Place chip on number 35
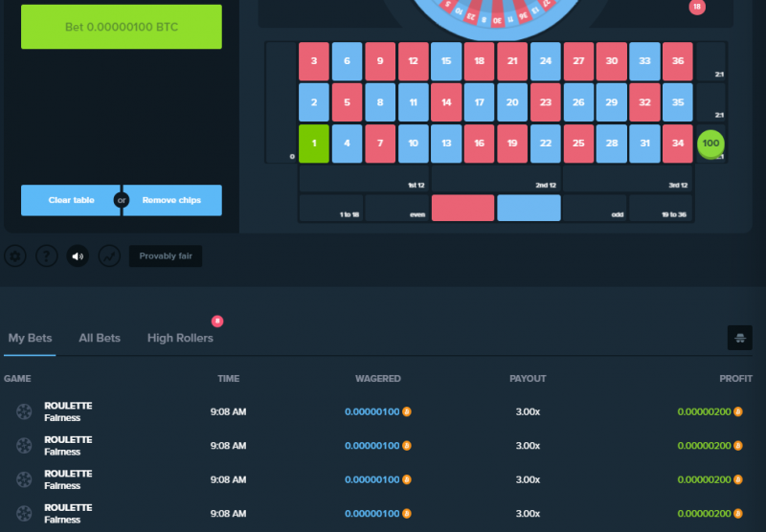 678,102
